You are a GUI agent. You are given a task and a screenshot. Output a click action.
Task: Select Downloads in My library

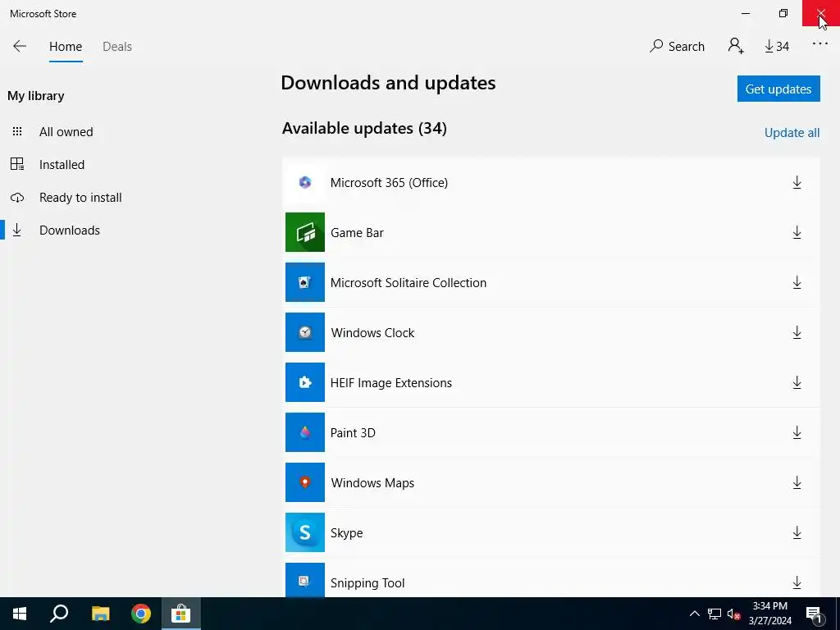(x=70, y=231)
